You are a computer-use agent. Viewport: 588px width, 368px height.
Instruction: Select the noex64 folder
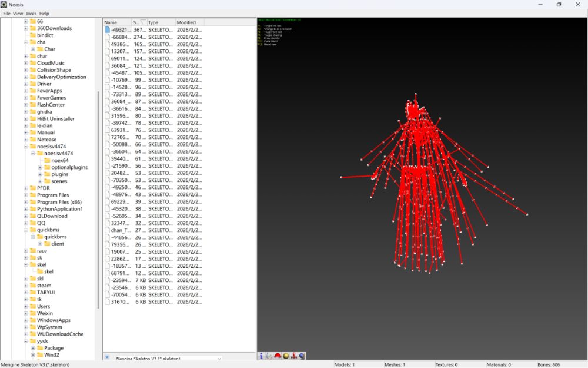click(x=60, y=160)
